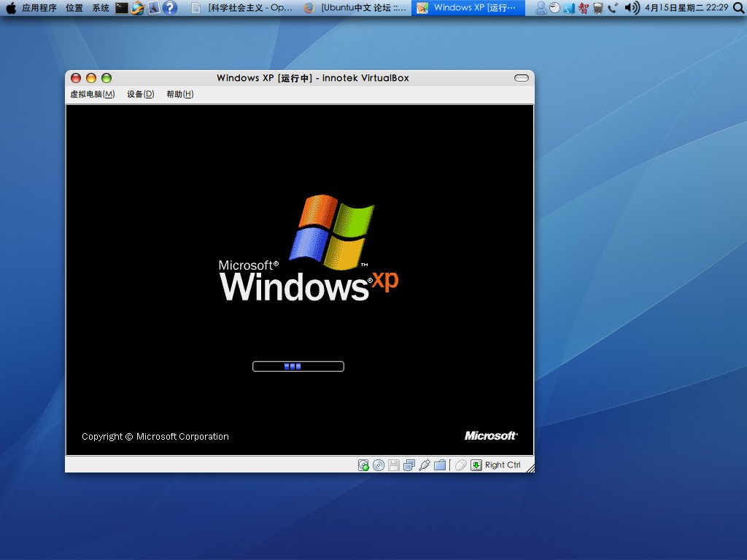Viewport: 747px width, 560px height.
Task: Click the Windows XP boot progress bar
Action: tap(298, 366)
